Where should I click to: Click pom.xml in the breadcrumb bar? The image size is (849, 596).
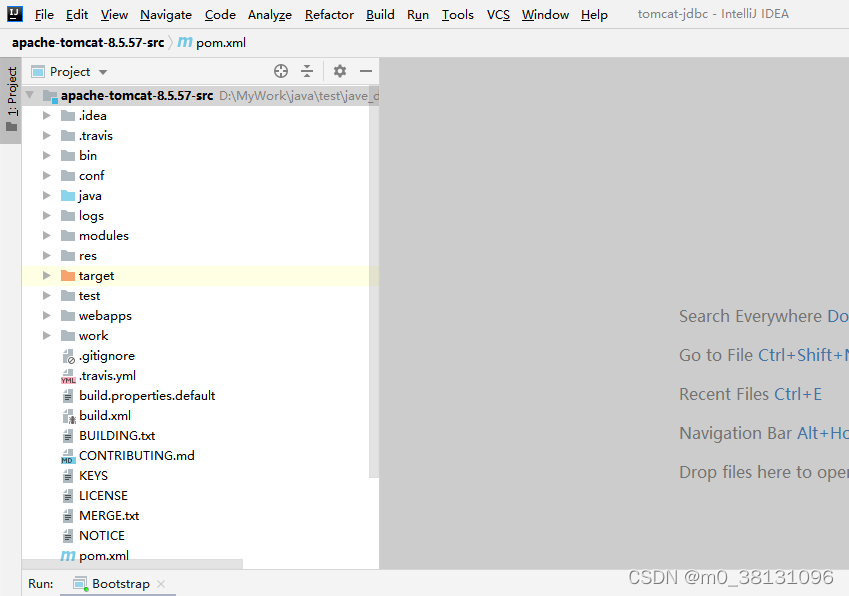(x=221, y=43)
